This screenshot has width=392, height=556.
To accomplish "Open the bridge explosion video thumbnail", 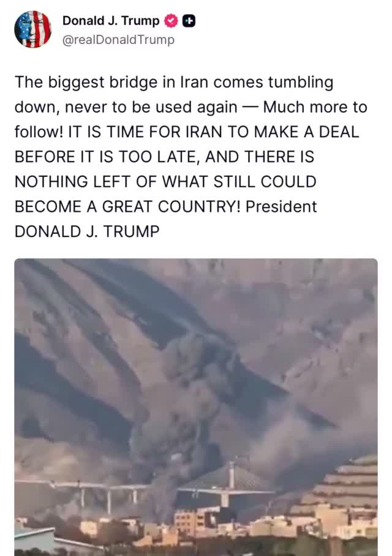I will pos(196,407).
